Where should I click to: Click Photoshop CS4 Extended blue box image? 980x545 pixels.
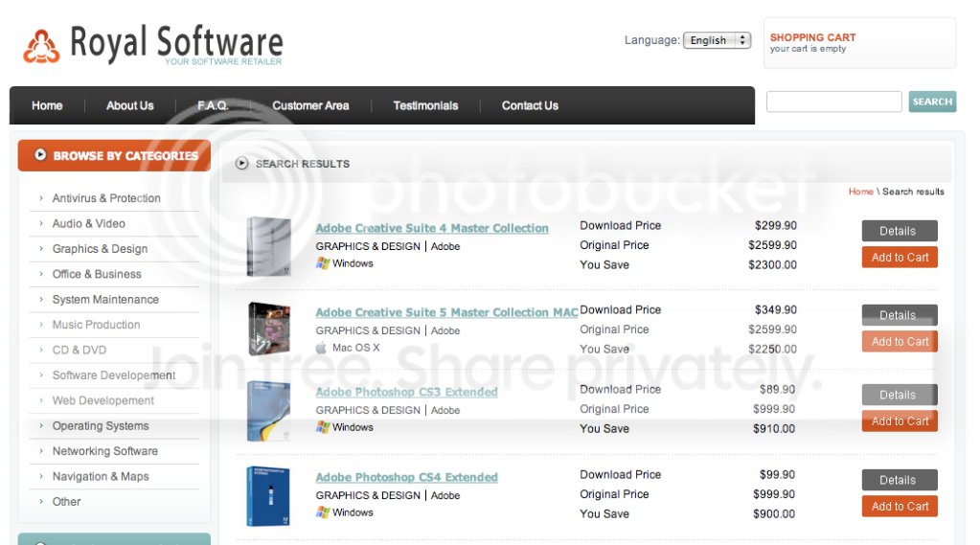click(x=268, y=496)
